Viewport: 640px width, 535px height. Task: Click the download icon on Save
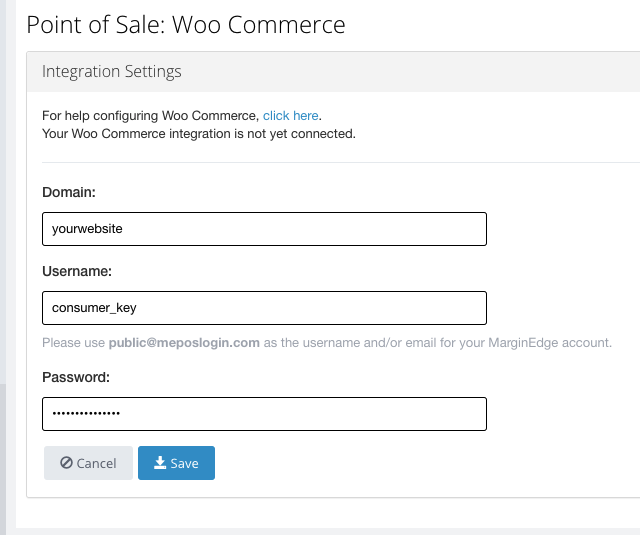pyautogui.click(x=159, y=463)
